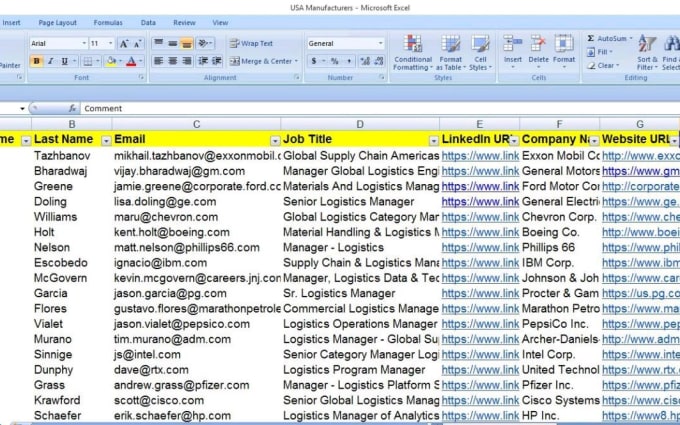Switch to Formulas tab
680x425 pixels.
(108, 23)
